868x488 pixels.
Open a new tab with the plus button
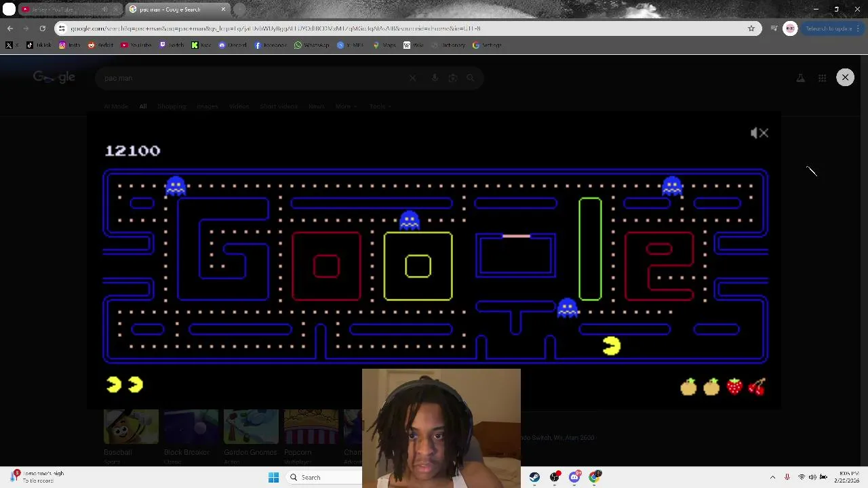click(240, 9)
